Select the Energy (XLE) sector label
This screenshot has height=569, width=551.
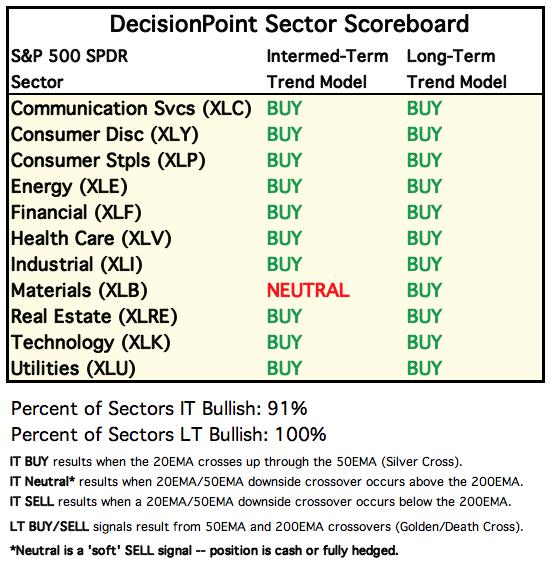click(x=69, y=187)
